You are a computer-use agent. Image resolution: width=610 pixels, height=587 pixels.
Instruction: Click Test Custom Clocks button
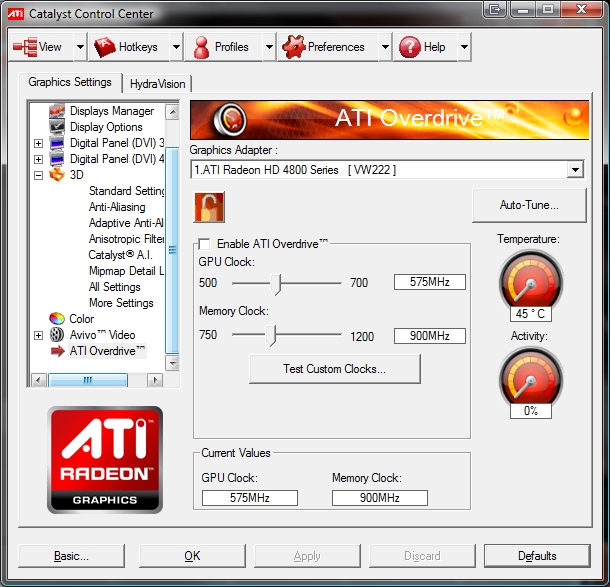point(335,369)
